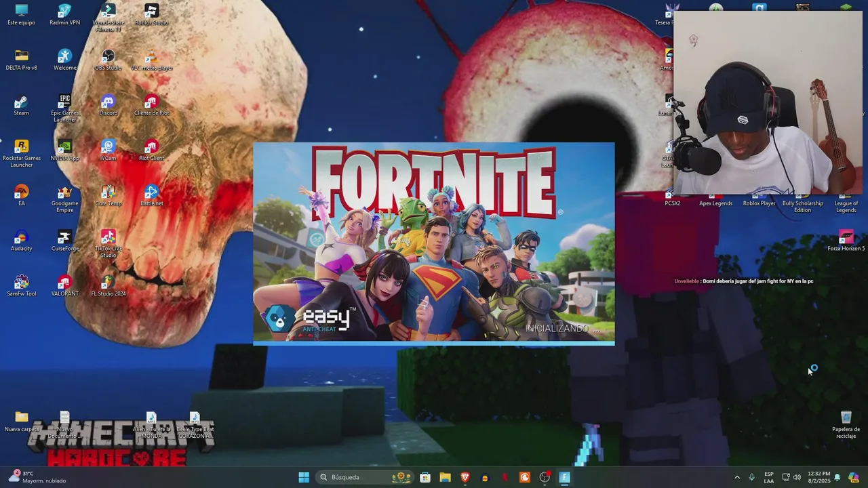Select the FL Studio 2024 shortcut

[108, 285]
